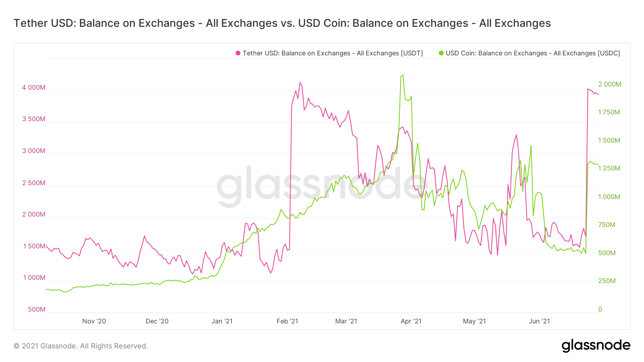644x362 pixels.
Task: Select the Jan '21 x-axis label
Action: pyautogui.click(x=222, y=321)
